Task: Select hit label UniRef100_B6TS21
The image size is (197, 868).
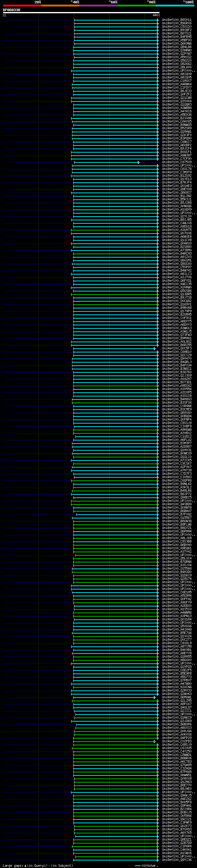Action: pos(177,33)
